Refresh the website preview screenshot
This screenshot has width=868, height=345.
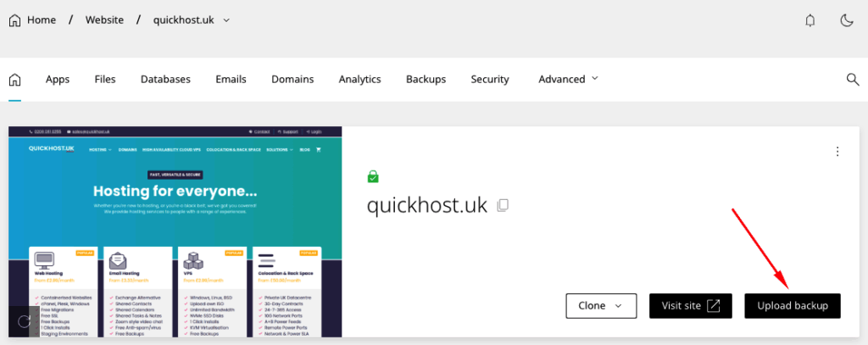[x=24, y=321]
